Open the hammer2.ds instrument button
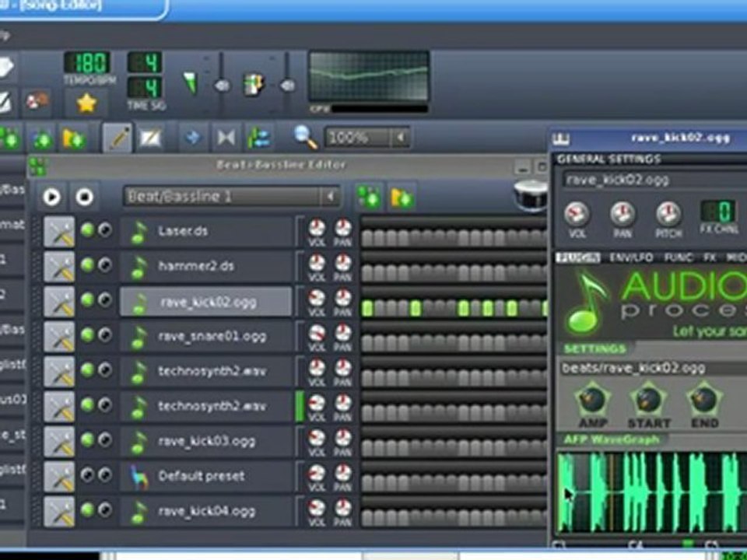This screenshot has width=747, height=560. coord(205,266)
